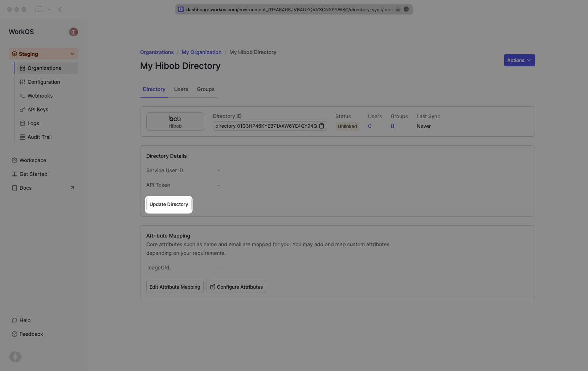Click the Update Directory button
This screenshot has width=588, height=371.
point(169,205)
